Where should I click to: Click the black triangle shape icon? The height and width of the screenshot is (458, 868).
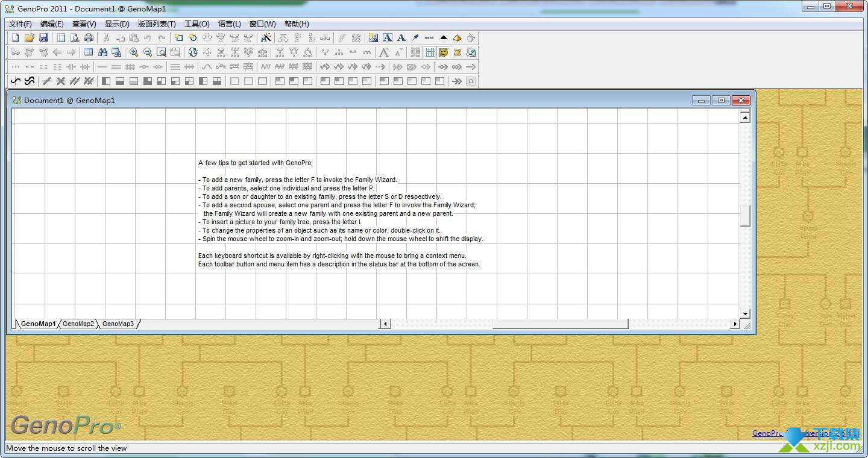444,38
